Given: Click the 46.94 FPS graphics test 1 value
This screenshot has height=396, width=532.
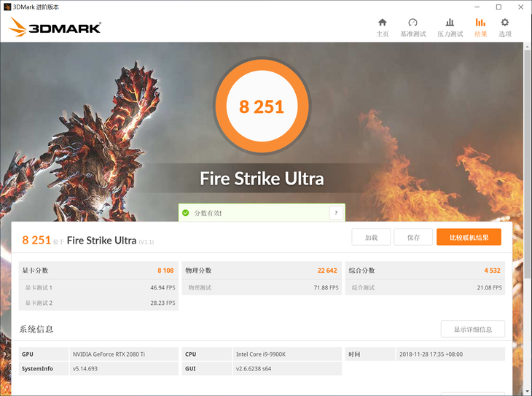Looking at the screenshot, I should pos(163,287).
